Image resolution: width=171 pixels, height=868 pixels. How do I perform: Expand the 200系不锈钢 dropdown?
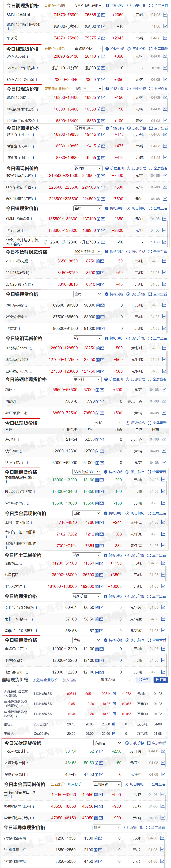pyautogui.click(x=88, y=252)
